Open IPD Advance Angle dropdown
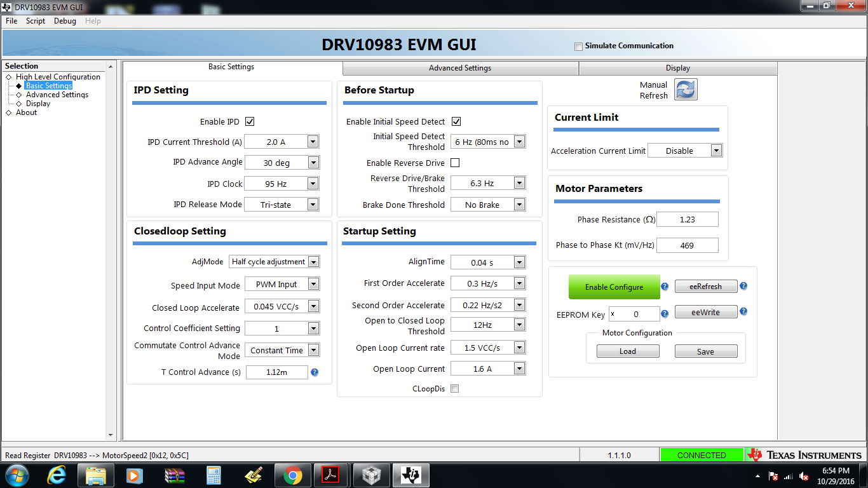Screen dimensions: 868x488 pyautogui.click(x=313, y=163)
